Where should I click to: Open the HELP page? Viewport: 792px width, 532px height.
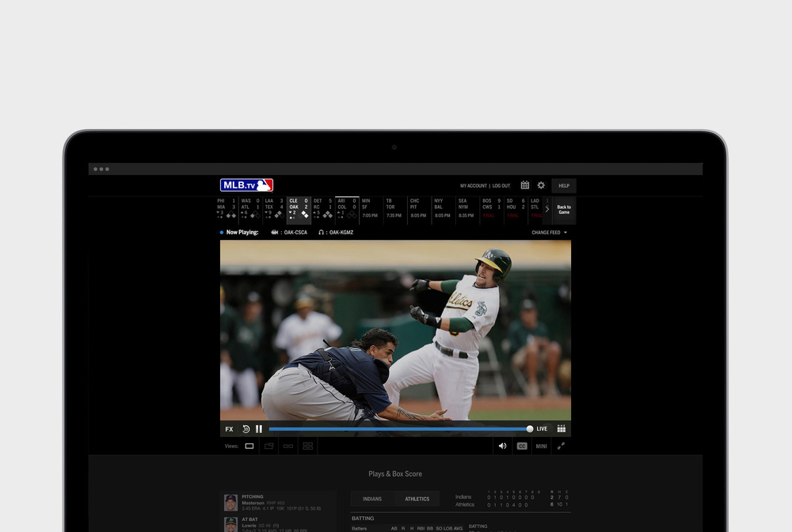coord(564,186)
